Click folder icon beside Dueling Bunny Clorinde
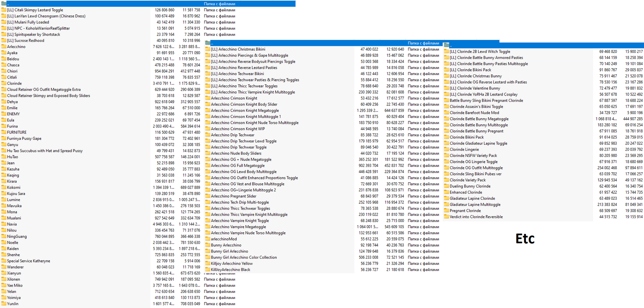This screenshot has width=644, height=308. pos(446,186)
